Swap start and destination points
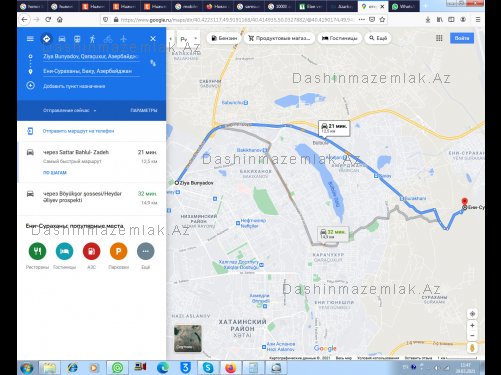The image size is (501, 375). pyautogui.click(x=153, y=63)
